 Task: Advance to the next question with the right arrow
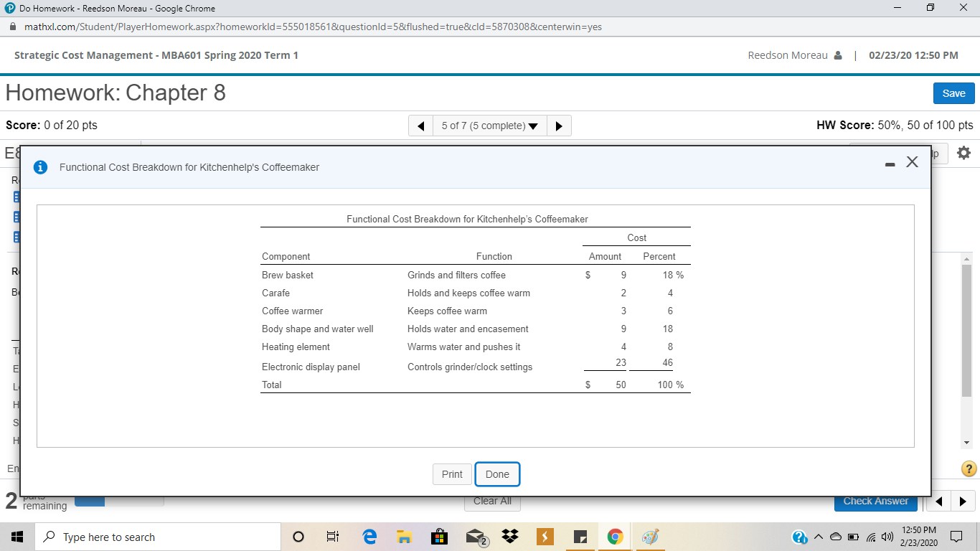click(x=559, y=126)
